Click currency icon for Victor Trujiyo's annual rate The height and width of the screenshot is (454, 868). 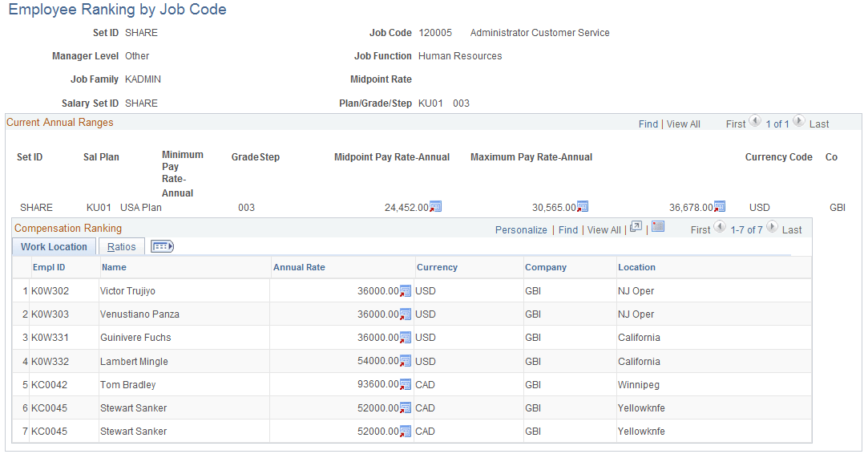pyautogui.click(x=406, y=291)
